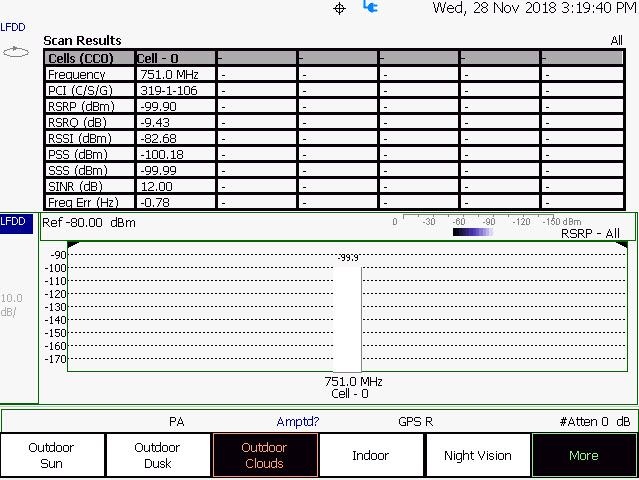Click the -99.99 SSS value
The image size is (639, 480).
pos(158,170)
